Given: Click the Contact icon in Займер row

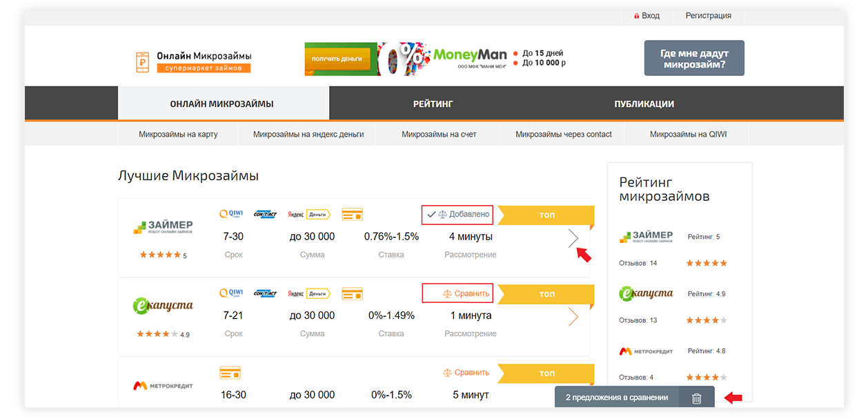Looking at the screenshot, I should (265, 215).
